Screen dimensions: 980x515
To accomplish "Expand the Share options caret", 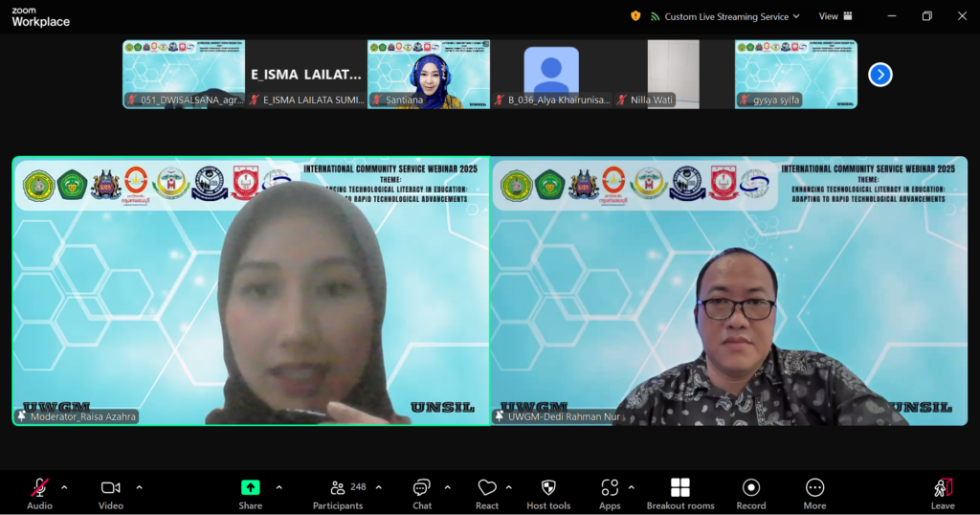I will pos(278,487).
